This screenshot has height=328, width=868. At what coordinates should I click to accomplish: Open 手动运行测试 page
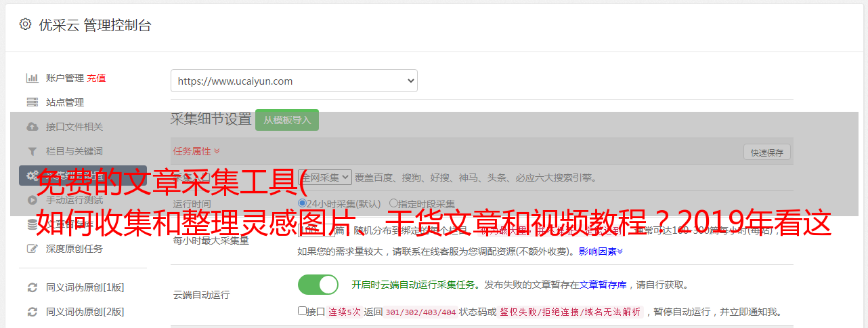pyautogui.click(x=74, y=200)
